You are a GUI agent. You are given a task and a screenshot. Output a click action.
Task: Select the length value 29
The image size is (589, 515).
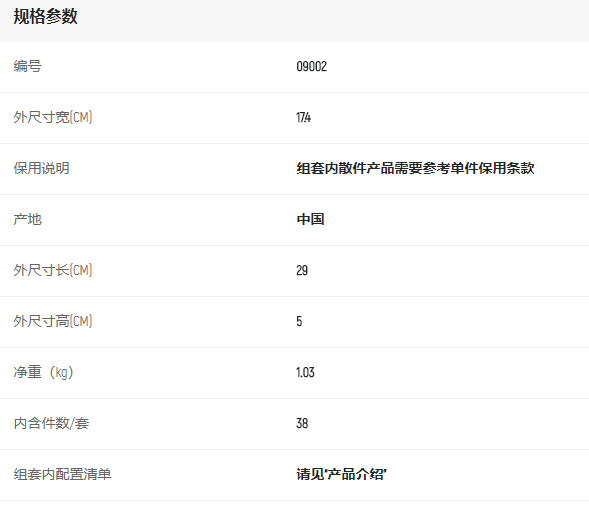302,270
